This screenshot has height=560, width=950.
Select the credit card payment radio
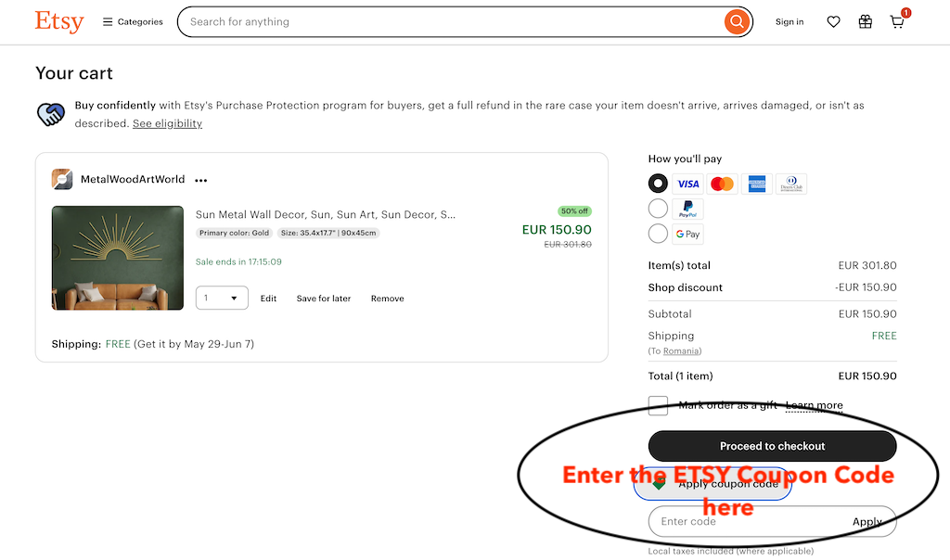pos(658,184)
